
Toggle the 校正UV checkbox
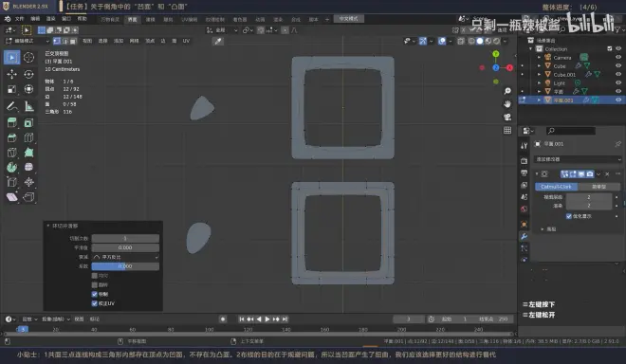[x=95, y=303]
